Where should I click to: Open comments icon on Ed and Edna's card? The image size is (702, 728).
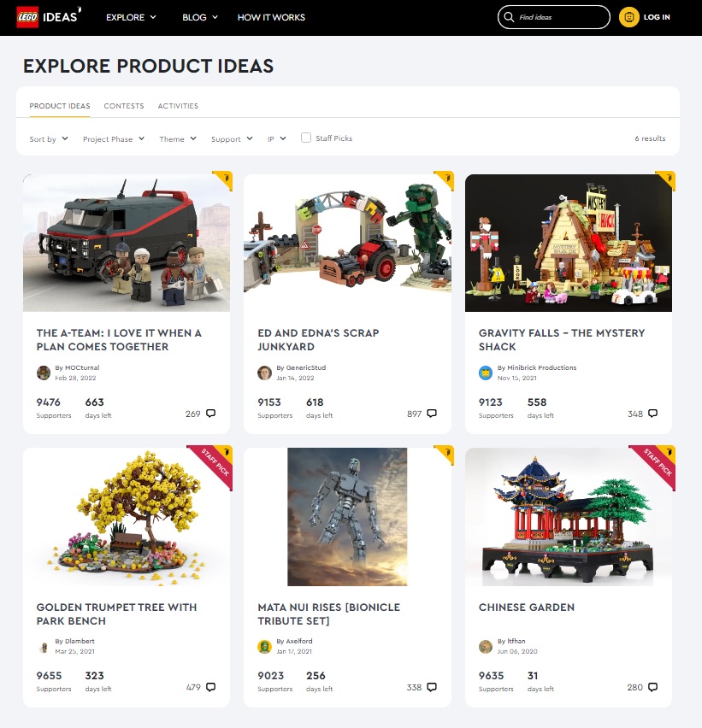point(432,414)
